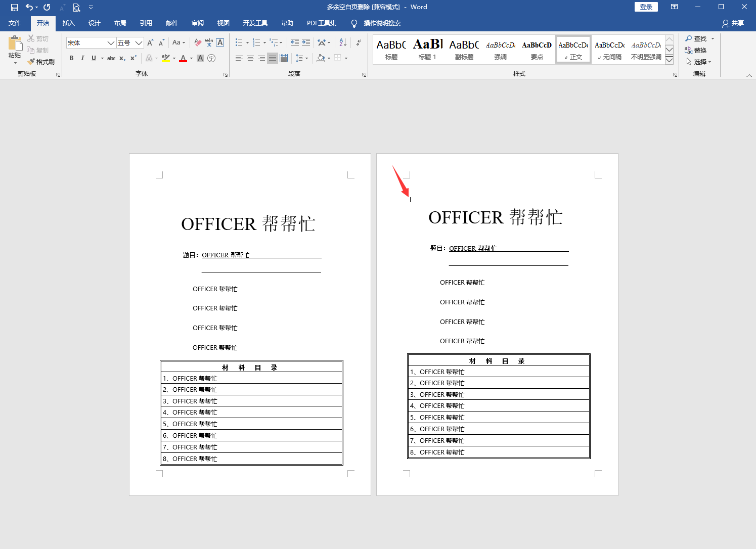
Task: Open the text highlight color yellow swatch
Action: coord(165,58)
